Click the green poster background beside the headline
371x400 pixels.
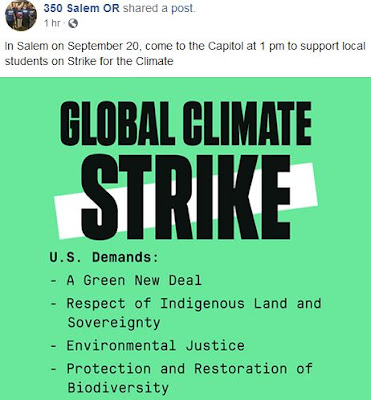[343, 123]
